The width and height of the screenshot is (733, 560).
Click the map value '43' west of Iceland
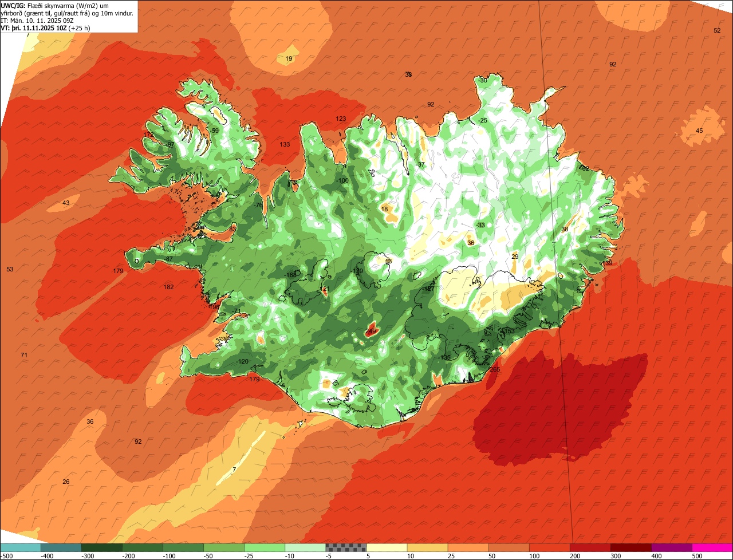click(66, 203)
